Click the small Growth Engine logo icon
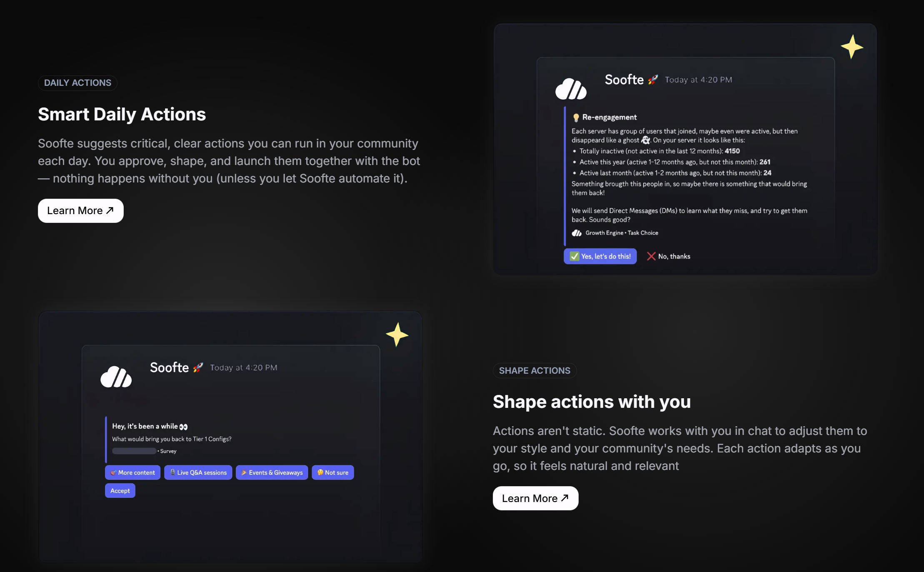The width and height of the screenshot is (924, 572). (577, 233)
